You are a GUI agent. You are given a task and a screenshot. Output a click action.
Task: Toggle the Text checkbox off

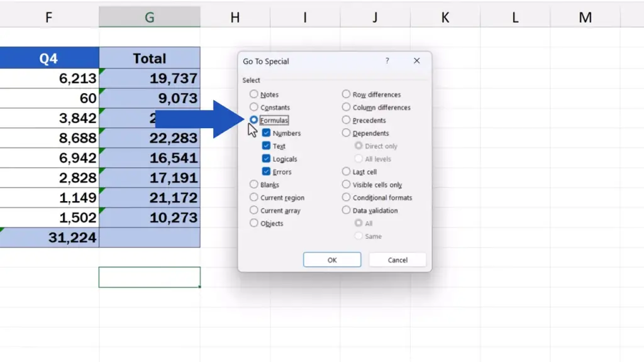coord(267,146)
